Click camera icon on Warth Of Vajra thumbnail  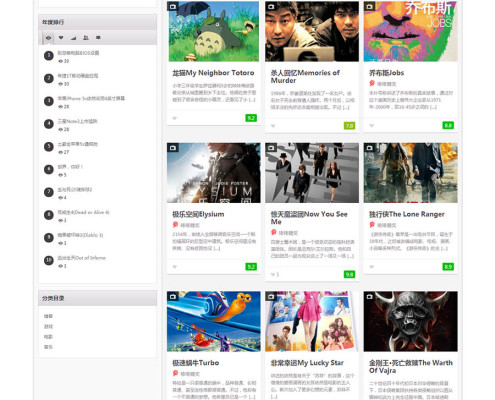[369, 296]
